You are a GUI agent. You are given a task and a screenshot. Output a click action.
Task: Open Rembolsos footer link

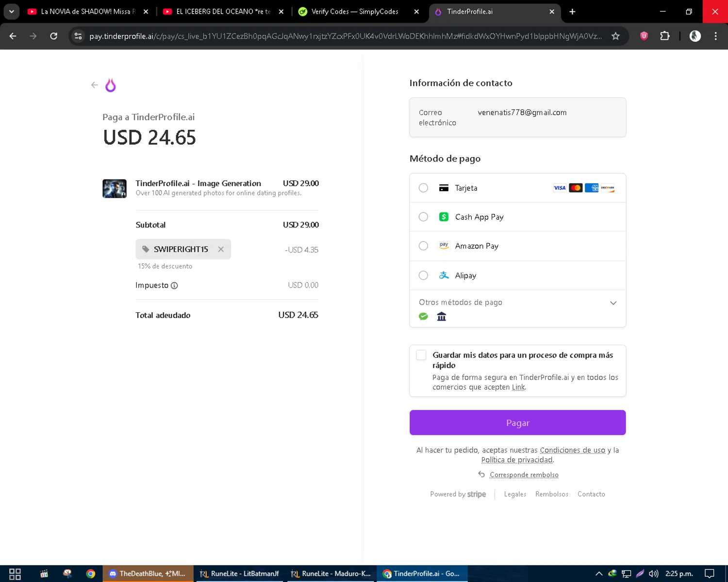tap(552, 494)
